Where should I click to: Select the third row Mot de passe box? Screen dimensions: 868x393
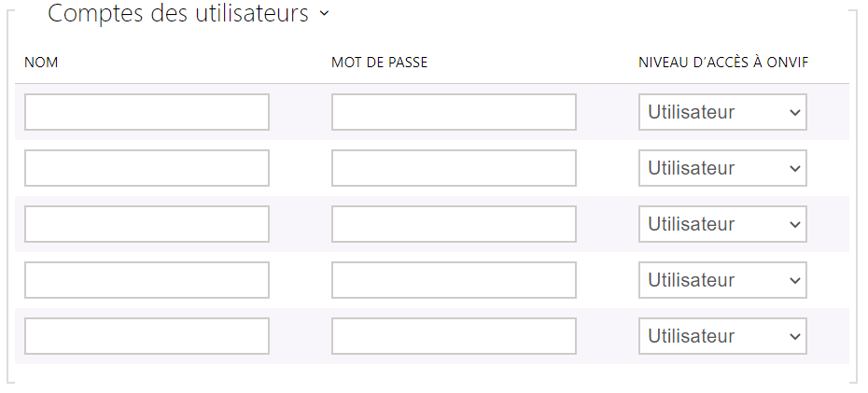[x=454, y=224]
